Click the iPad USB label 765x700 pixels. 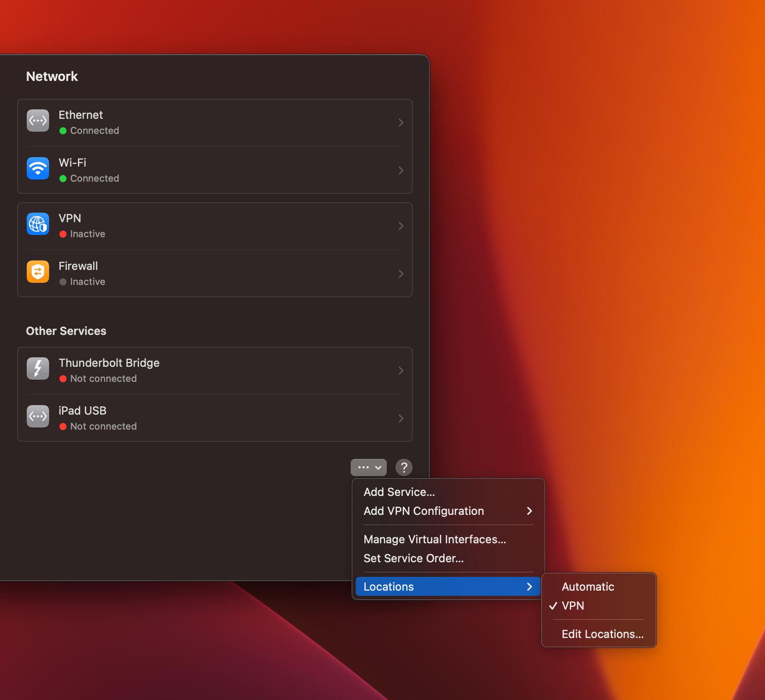tap(82, 411)
